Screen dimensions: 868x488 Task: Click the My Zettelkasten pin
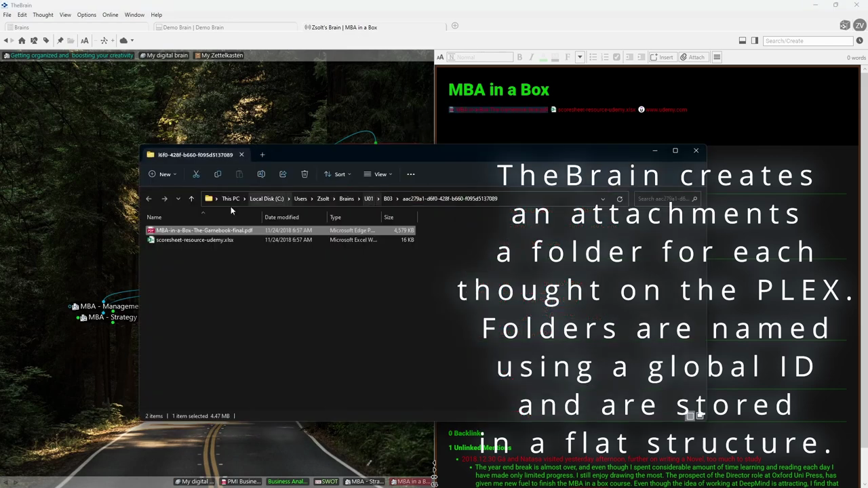point(218,56)
